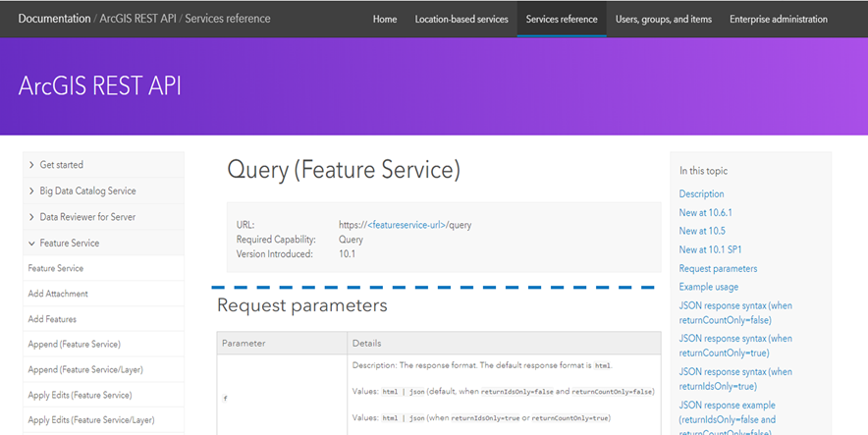Click the Required Capability value Query

click(351, 240)
